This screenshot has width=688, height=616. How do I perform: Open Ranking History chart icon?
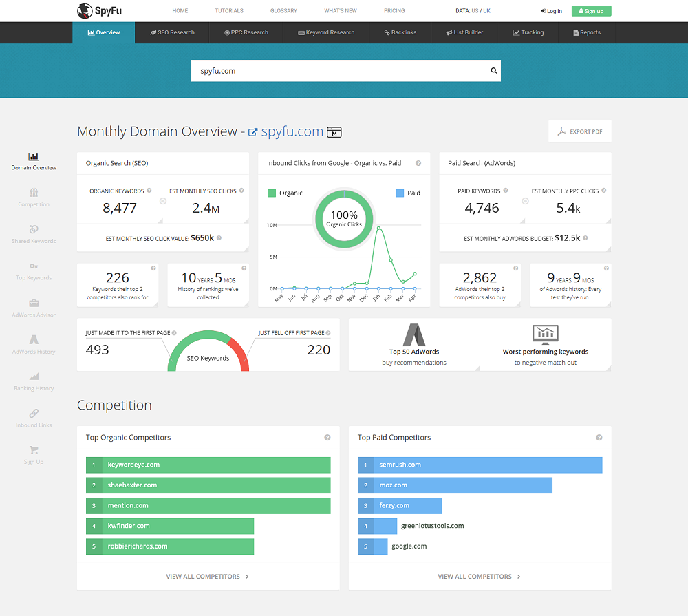(34, 376)
